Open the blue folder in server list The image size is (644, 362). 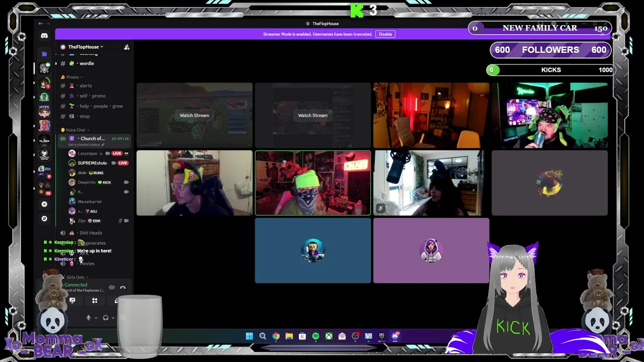[44, 54]
